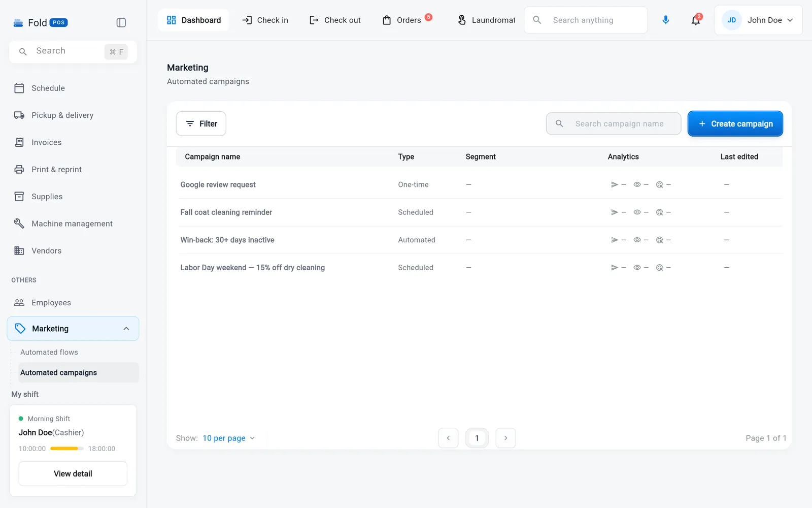This screenshot has width=812, height=508.
Task: Go to previous page arrow
Action: (x=448, y=438)
